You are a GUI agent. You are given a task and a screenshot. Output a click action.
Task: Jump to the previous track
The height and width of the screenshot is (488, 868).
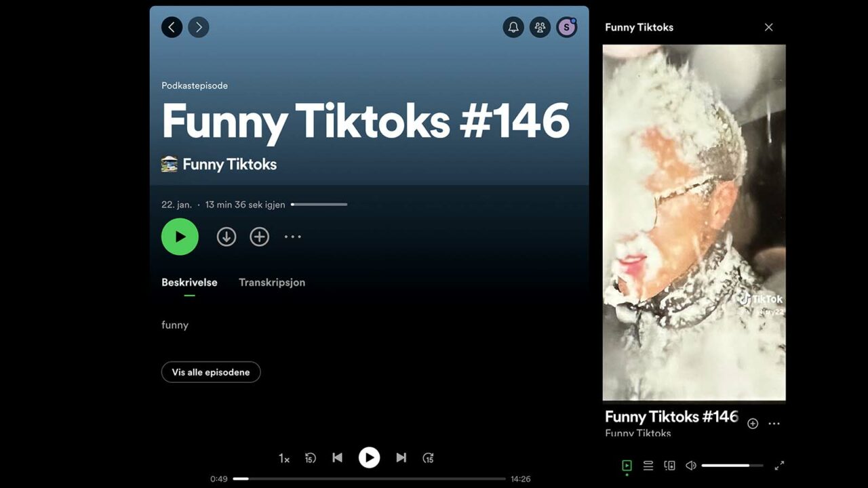[x=337, y=457]
